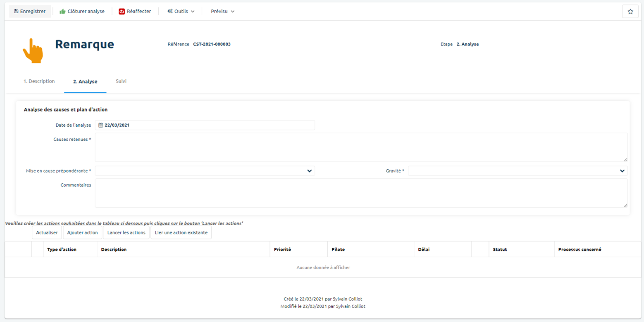Click Lier une action existante
The width and height of the screenshot is (644, 322).
pyautogui.click(x=181, y=232)
